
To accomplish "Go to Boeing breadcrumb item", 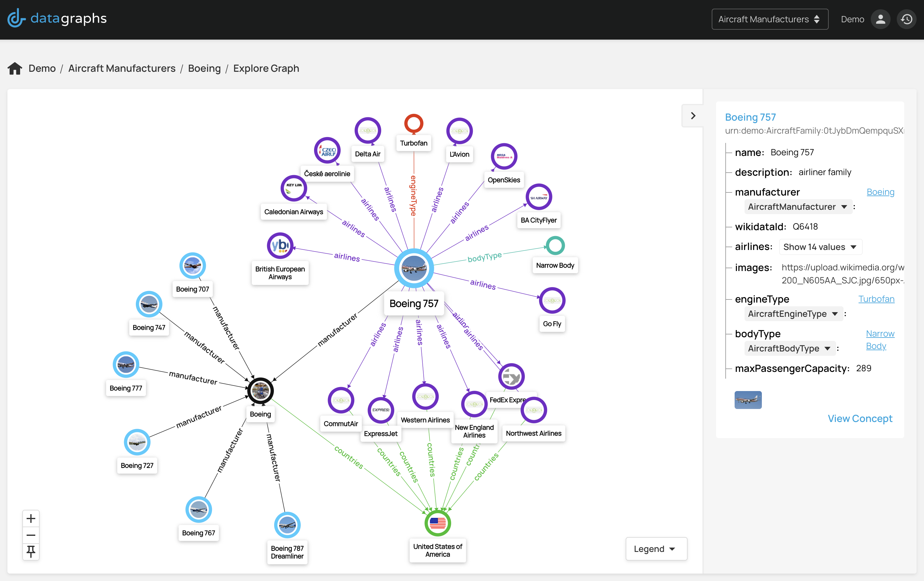I will [204, 68].
